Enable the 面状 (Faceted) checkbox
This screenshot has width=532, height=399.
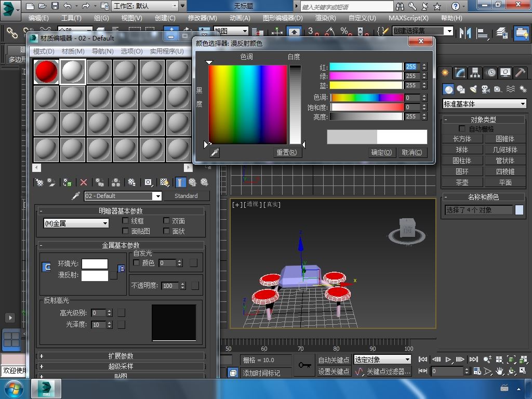coord(166,231)
